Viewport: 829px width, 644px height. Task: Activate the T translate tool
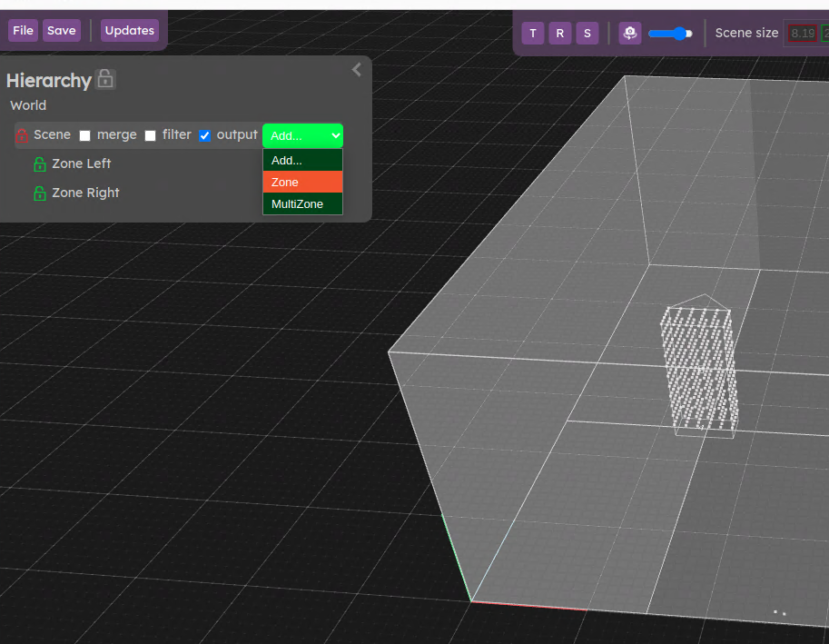coord(533,34)
